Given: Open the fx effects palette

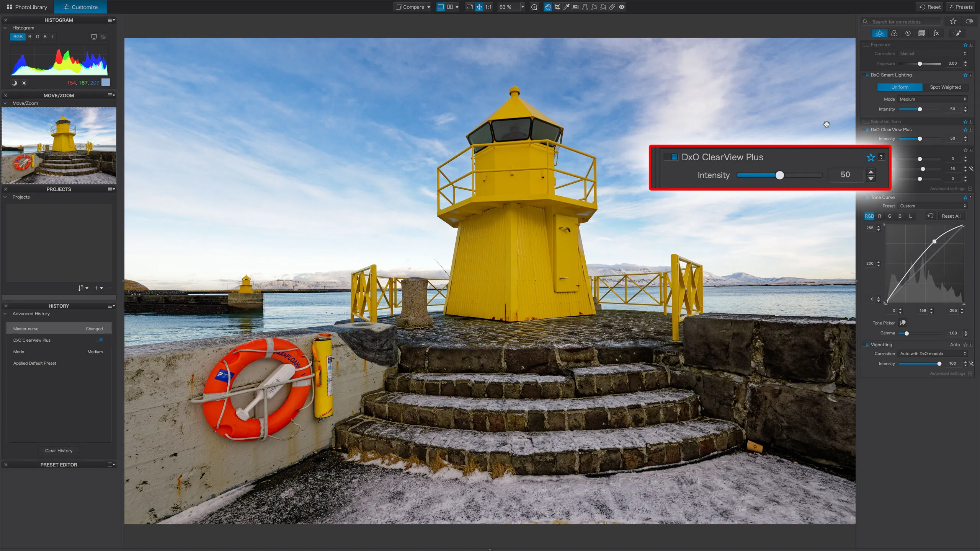Looking at the screenshot, I should point(936,33).
